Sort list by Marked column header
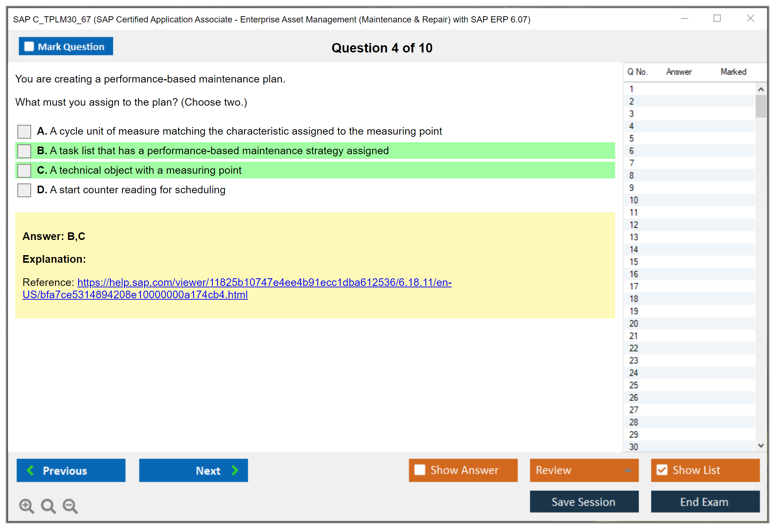Viewport: 778px width, 532px height. click(733, 72)
